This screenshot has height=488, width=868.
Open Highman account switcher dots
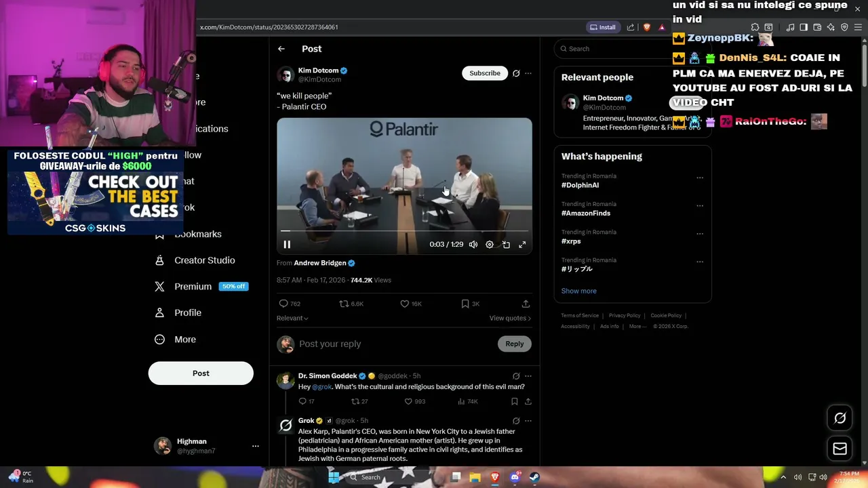(256, 446)
